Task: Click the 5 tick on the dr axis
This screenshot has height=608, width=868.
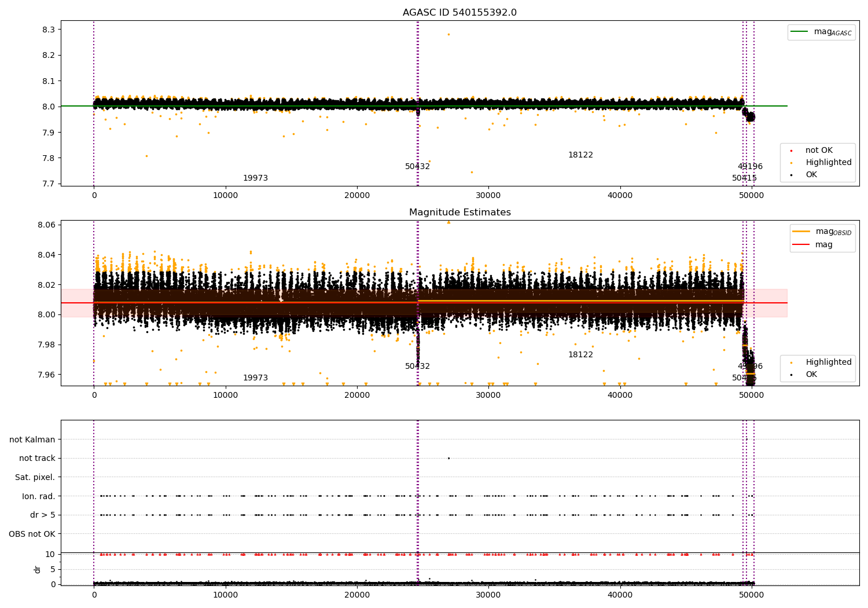Action: point(53,569)
